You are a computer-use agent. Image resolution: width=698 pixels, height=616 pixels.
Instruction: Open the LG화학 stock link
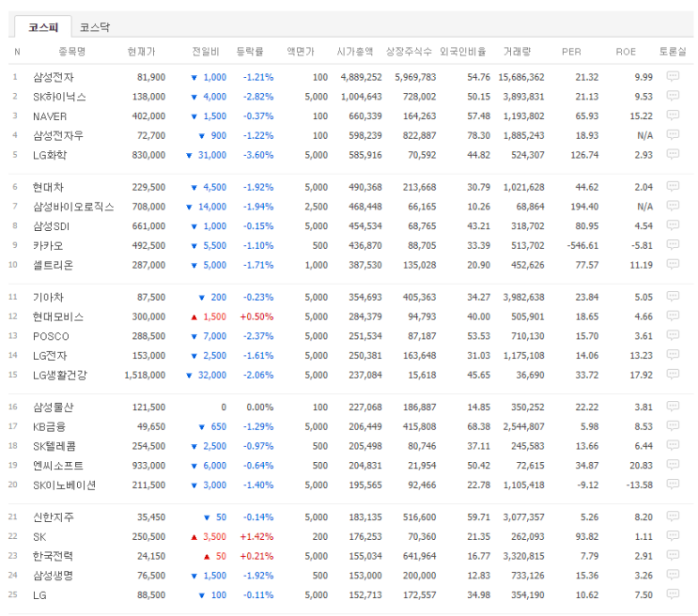[x=50, y=155]
